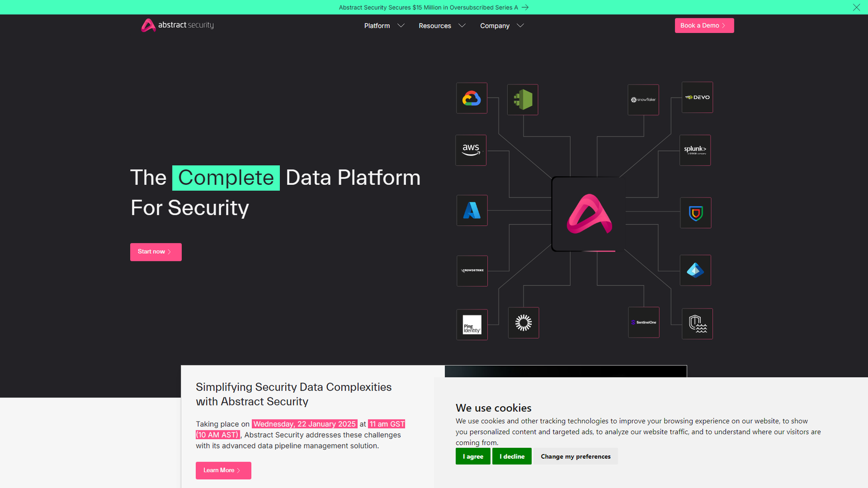868x488 pixels.
Task: Click the shield with waves integration tile
Action: 698,324
